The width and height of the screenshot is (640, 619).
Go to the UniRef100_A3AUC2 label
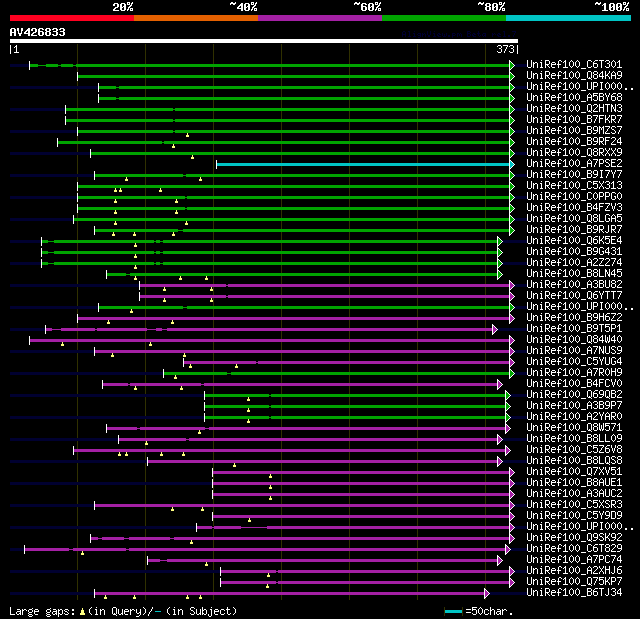pyautogui.click(x=574, y=494)
